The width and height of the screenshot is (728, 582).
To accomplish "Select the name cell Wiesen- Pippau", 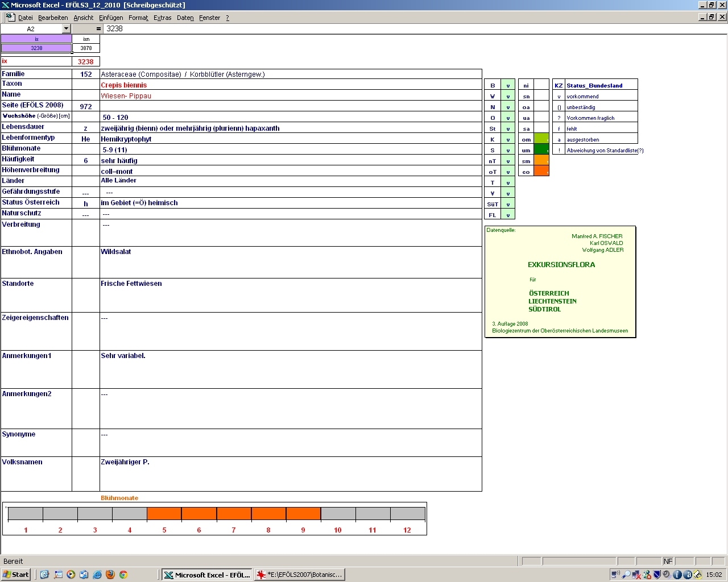I will (291, 95).
